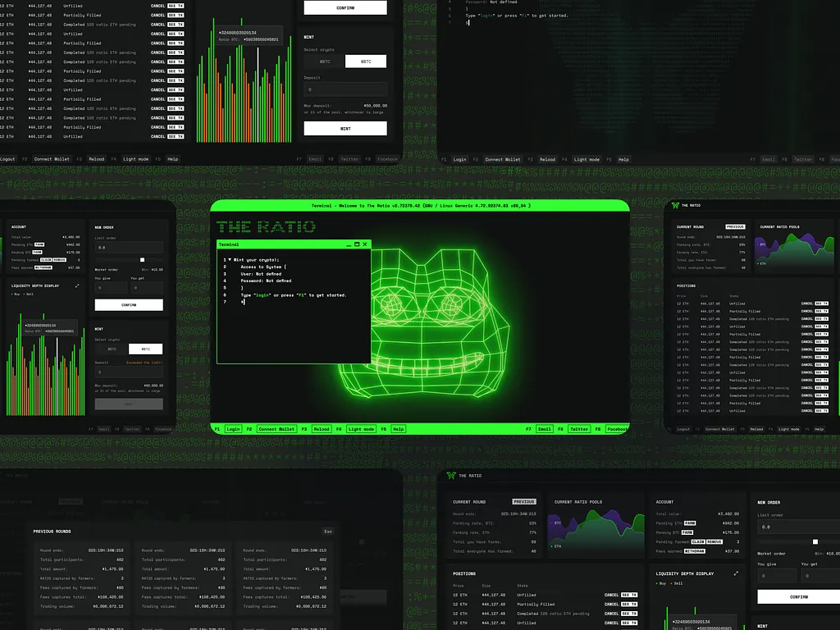
Task: Focus Deposit field showing "Exceeded the limit!" warning
Action: point(129,372)
